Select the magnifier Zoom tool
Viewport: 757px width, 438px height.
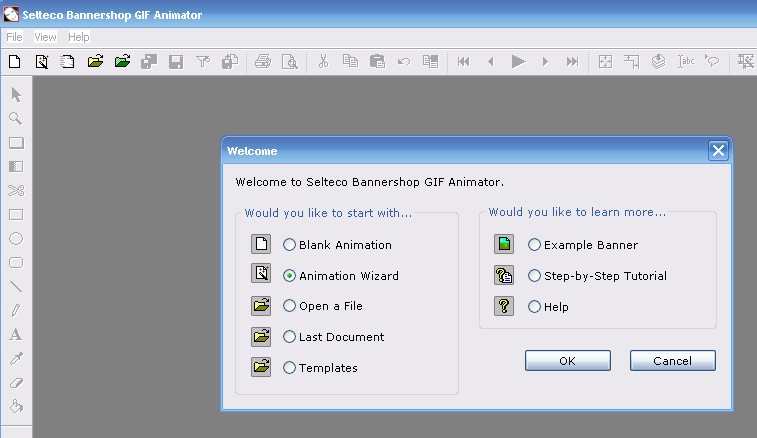[15, 118]
